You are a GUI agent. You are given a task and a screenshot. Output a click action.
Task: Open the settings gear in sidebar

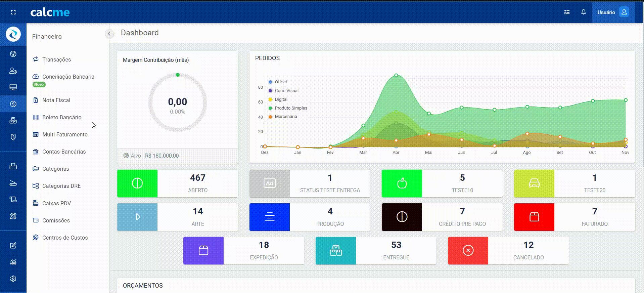[13, 279]
